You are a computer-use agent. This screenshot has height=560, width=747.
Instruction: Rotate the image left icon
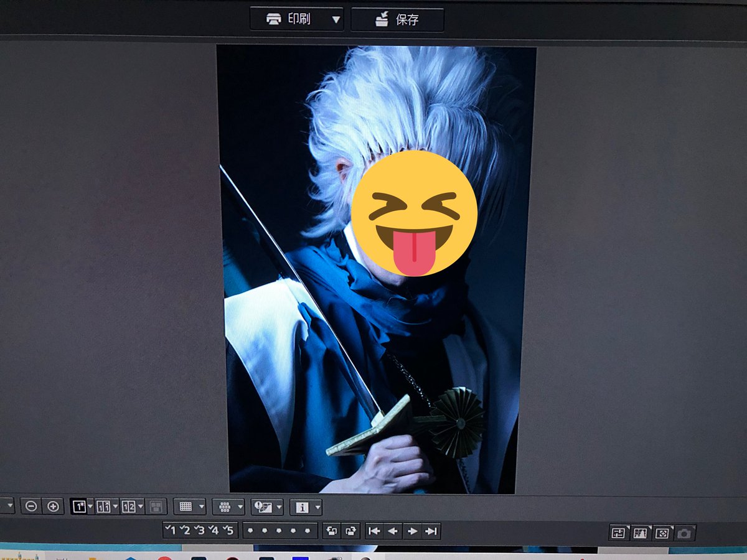[x=331, y=531]
